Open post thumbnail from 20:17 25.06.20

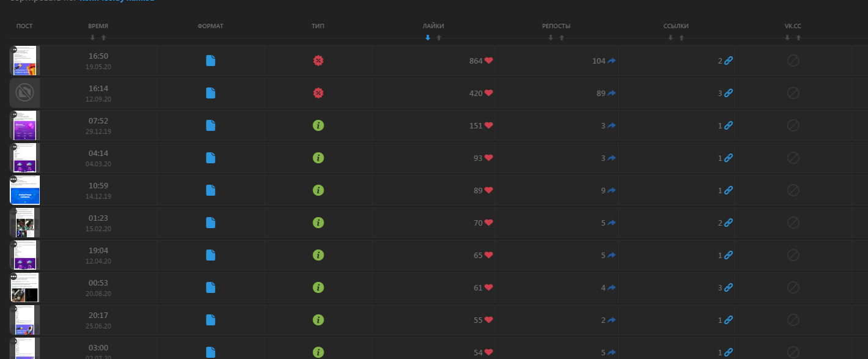(x=24, y=320)
